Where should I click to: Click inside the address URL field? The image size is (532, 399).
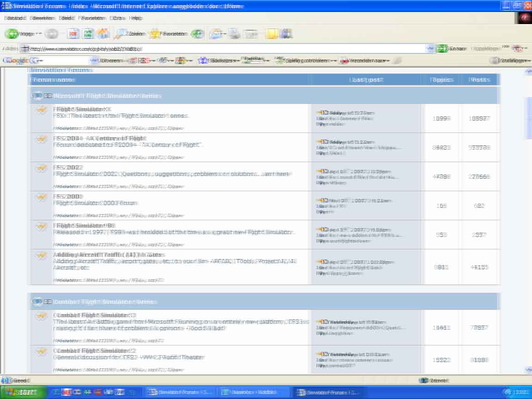(222, 48)
